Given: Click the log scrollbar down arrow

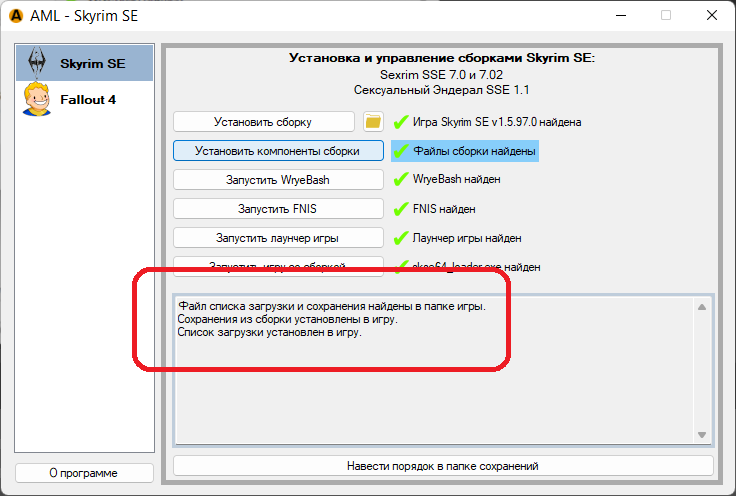Looking at the screenshot, I should pyautogui.click(x=702, y=435).
